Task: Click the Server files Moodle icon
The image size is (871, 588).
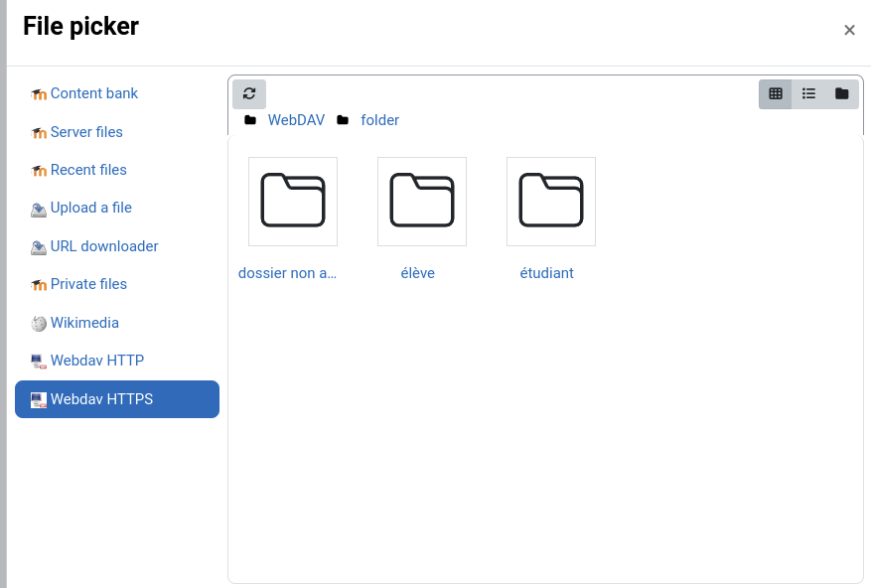Action: [x=39, y=133]
